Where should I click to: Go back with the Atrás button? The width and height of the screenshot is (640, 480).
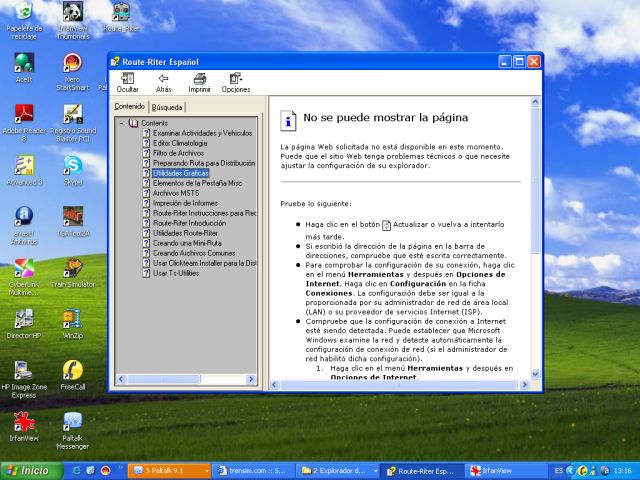(x=163, y=81)
